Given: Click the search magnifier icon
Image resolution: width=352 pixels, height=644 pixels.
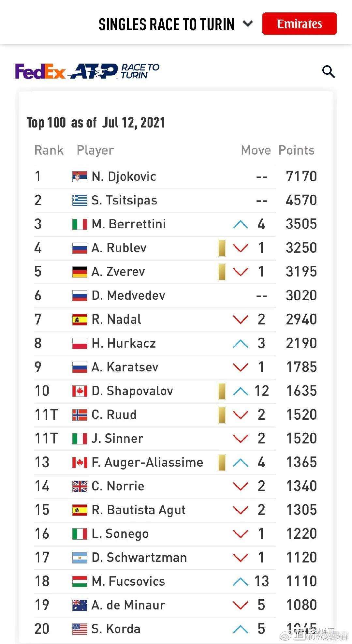Looking at the screenshot, I should tap(328, 71).
